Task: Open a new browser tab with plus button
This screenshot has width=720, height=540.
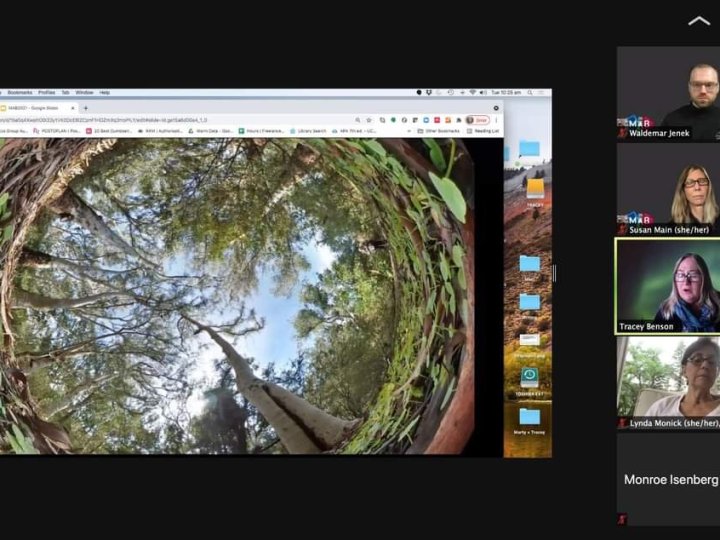Action: [x=85, y=108]
